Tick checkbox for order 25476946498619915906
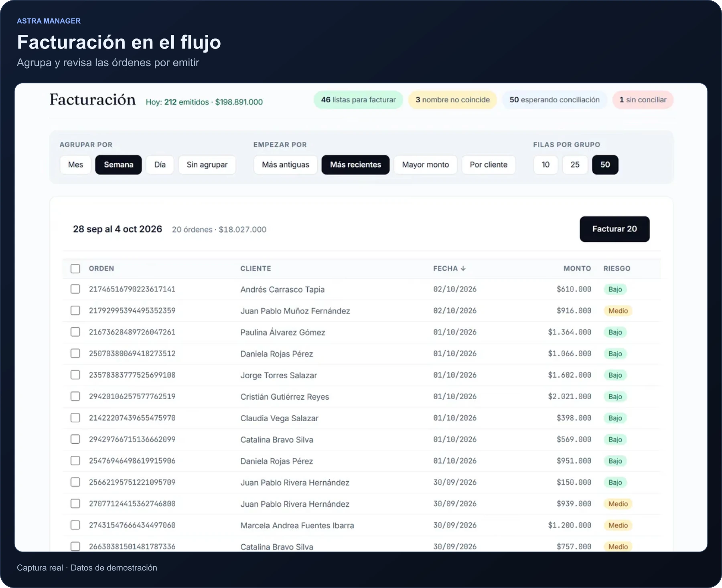 pyautogui.click(x=75, y=461)
